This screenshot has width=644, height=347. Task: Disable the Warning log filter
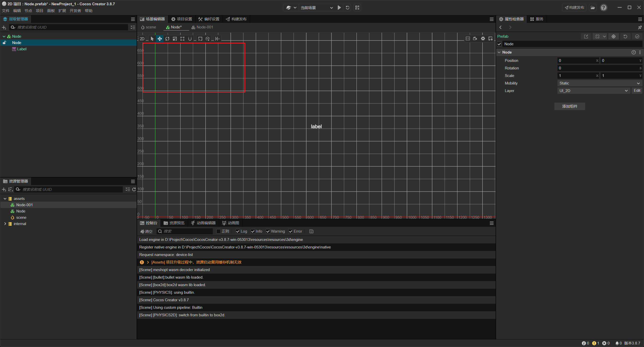(x=268, y=231)
